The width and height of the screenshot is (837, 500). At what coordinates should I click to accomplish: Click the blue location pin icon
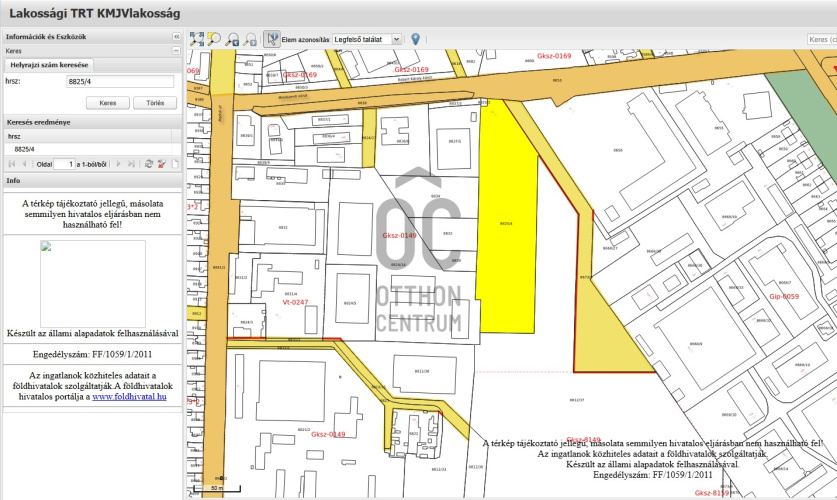point(416,39)
